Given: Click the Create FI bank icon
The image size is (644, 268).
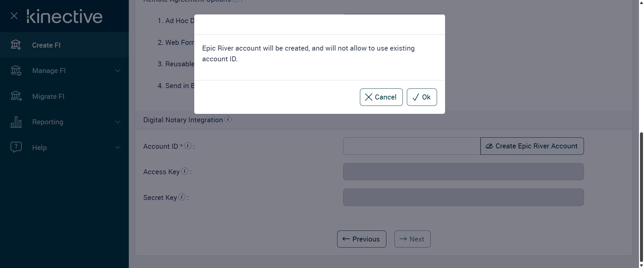Looking at the screenshot, I should [16, 45].
